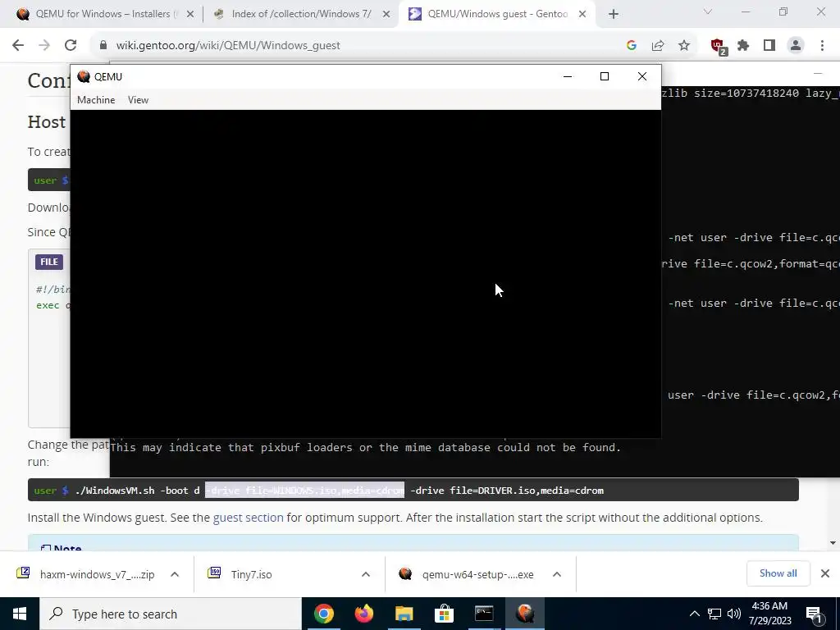Expand Tiny7.iso download options arrow
This screenshot has height=630, width=840.
pyautogui.click(x=366, y=574)
